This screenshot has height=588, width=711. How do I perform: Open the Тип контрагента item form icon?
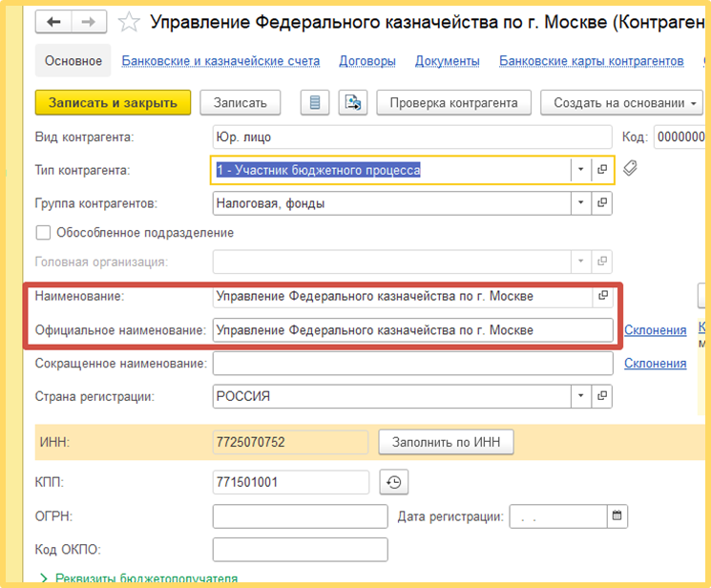[602, 170]
